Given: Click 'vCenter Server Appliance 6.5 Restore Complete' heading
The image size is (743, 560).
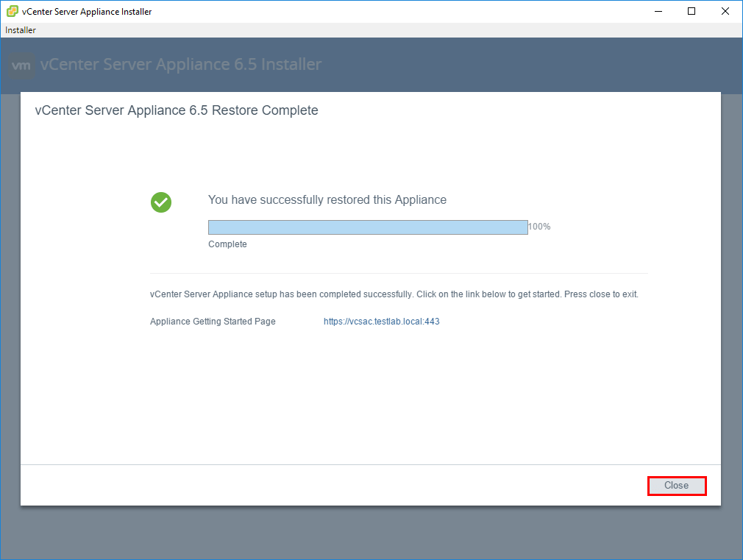Looking at the screenshot, I should [x=177, y=110].
